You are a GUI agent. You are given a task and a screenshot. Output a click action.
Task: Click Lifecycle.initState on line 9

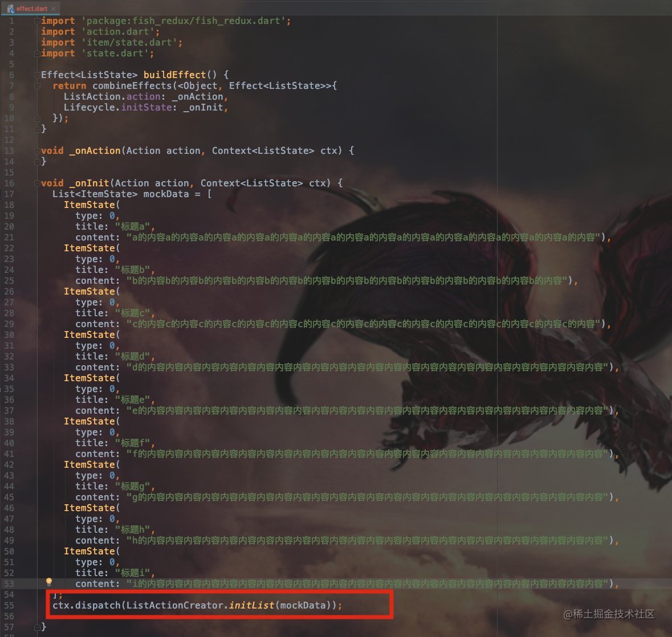click(x=118, y=108)
